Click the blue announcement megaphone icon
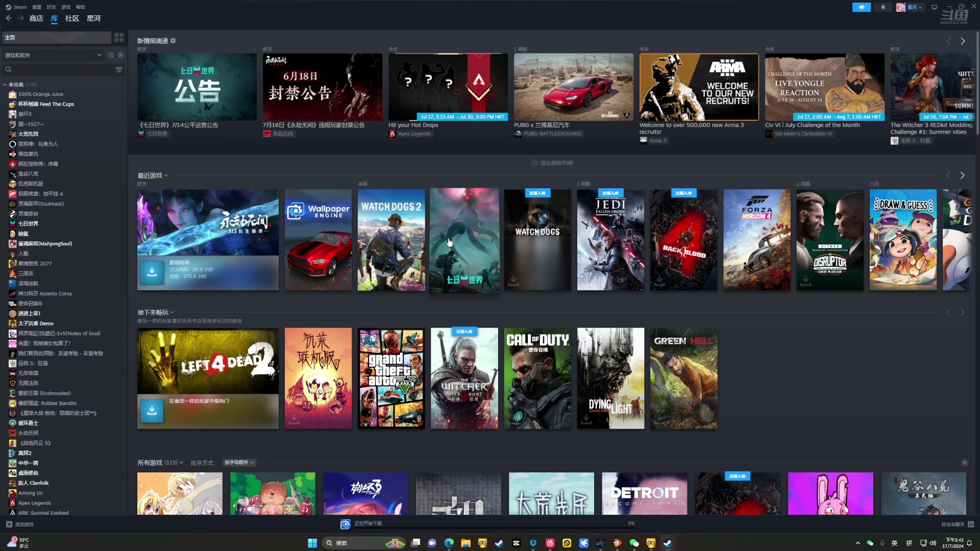Image resolution: width=980 pixels, height=551 pixels. tap(861, 7)
